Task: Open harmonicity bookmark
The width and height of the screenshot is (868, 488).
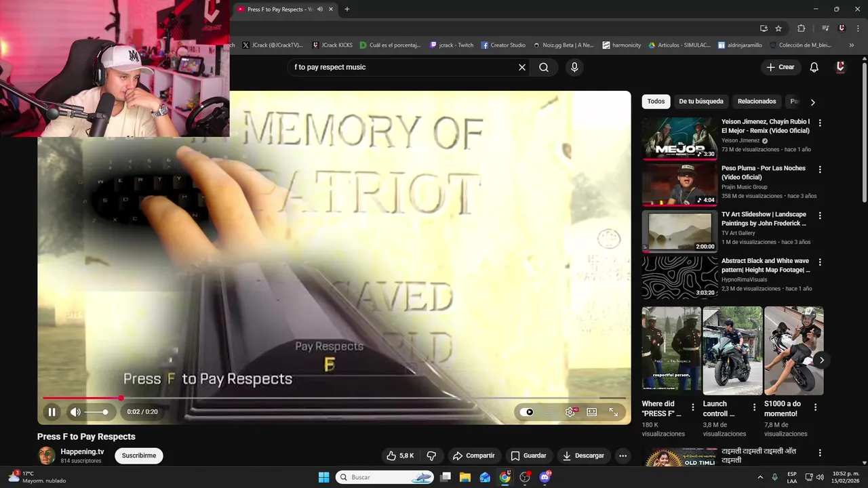Action: 621,45
